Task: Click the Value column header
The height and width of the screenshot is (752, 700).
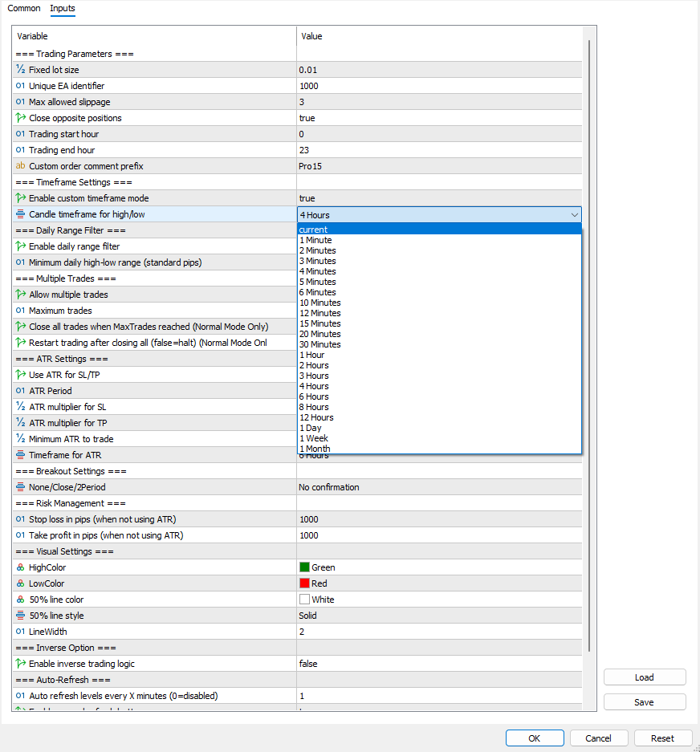Action: (x=439, y=36)
